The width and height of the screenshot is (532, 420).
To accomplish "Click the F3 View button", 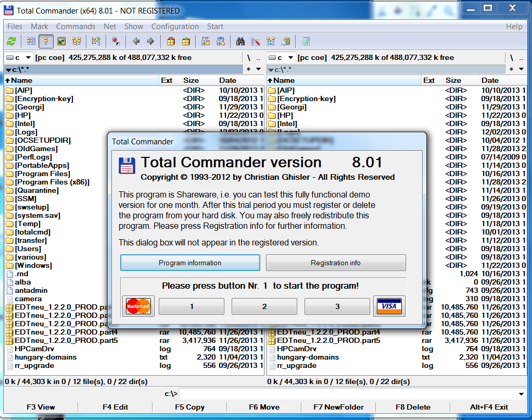I will click(x=41, y=407).
